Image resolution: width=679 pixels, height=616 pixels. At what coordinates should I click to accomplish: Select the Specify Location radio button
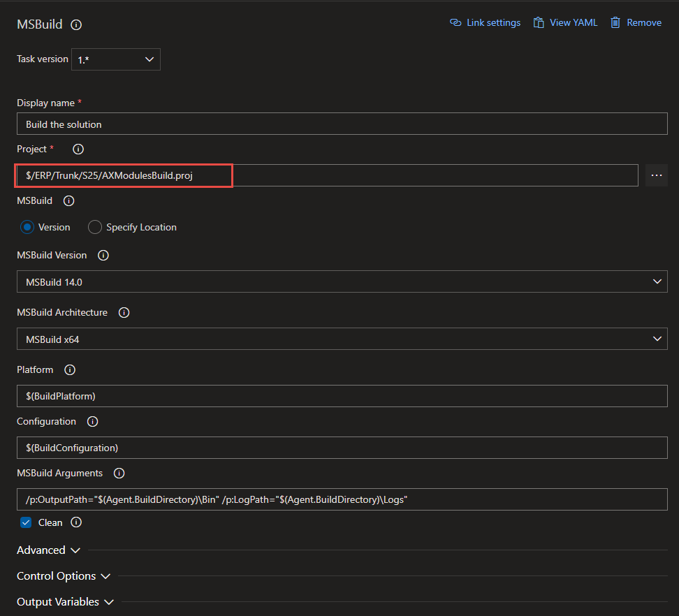coord(95,227)
